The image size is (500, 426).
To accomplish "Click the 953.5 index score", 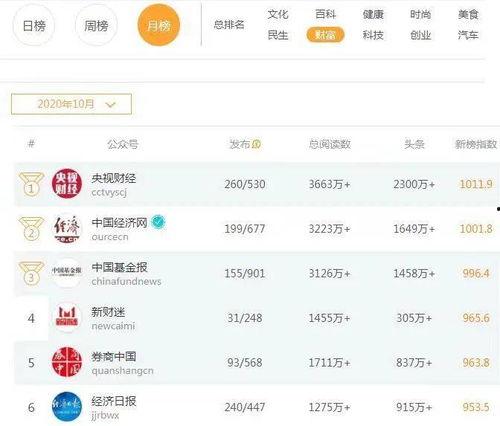I will click(x=476, y=407).
